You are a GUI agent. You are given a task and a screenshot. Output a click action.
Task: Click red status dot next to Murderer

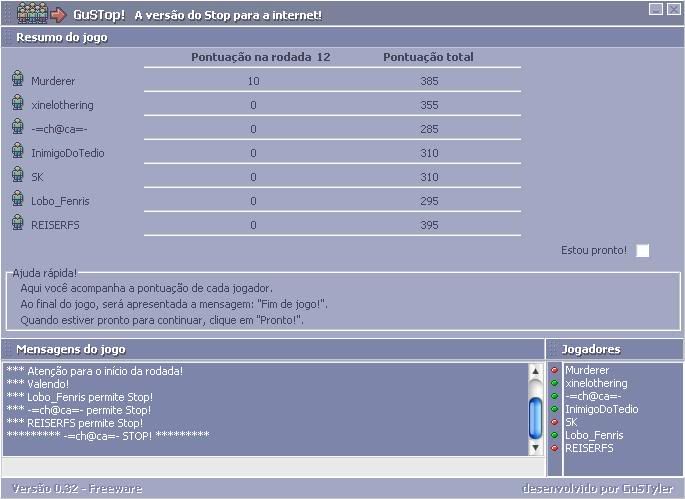coord(555,370)
